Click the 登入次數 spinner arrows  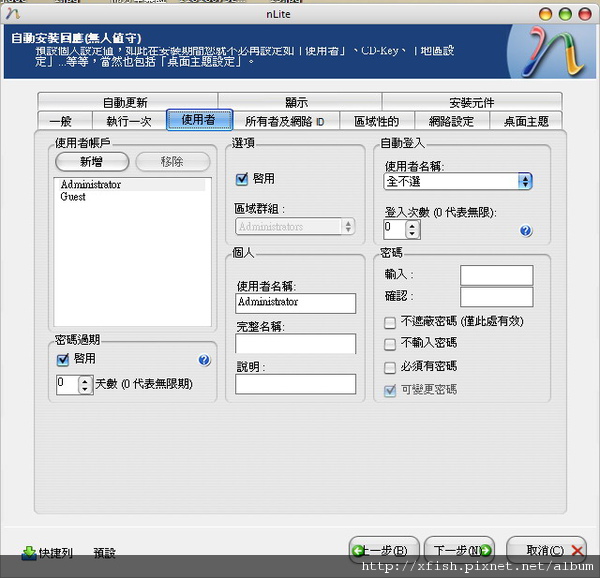tap(412, 230)
